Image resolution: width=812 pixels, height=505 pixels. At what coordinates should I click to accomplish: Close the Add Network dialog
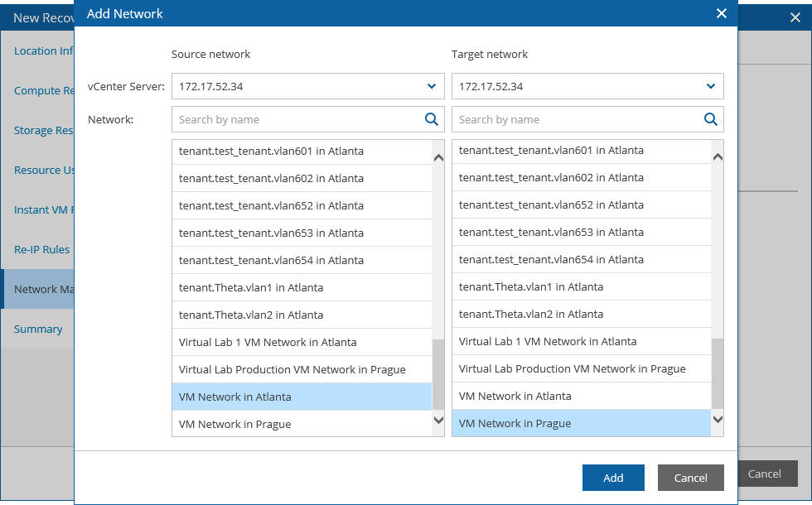tap(722, 13)
